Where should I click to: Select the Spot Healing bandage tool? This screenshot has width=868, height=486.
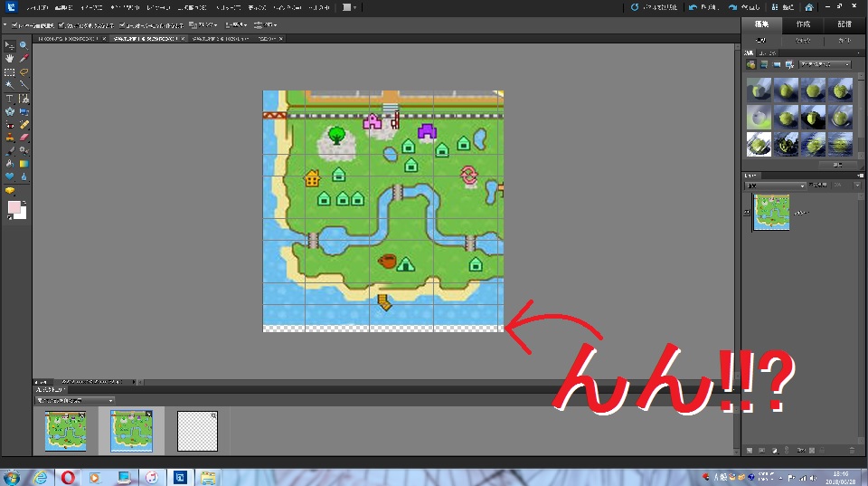pyautogui.click(x=24, y=125)
